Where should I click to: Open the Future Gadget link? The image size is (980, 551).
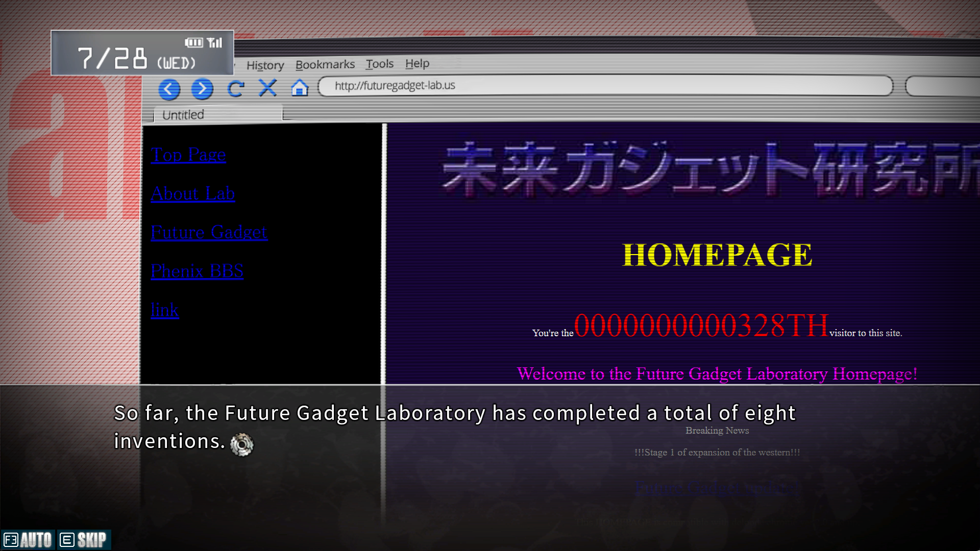pos(209,232)
